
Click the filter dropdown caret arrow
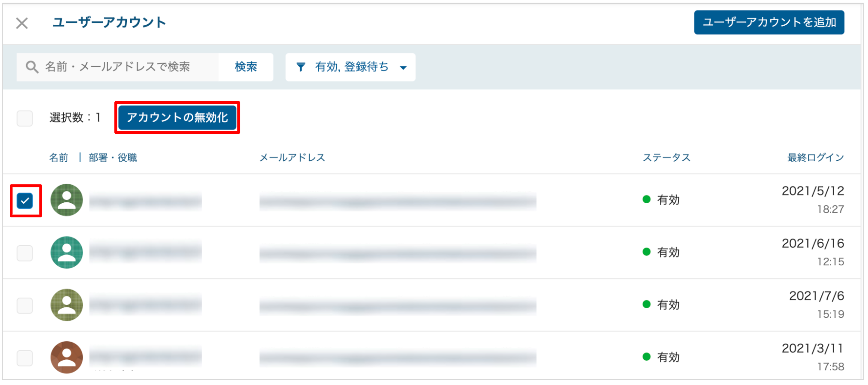(403, 68)
